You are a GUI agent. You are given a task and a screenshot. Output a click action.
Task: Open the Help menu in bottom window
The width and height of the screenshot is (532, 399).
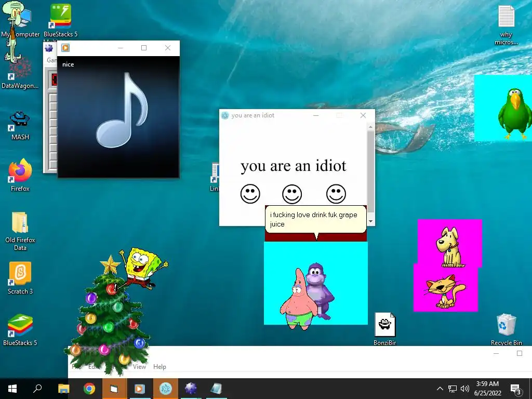(x=159, y=367)
